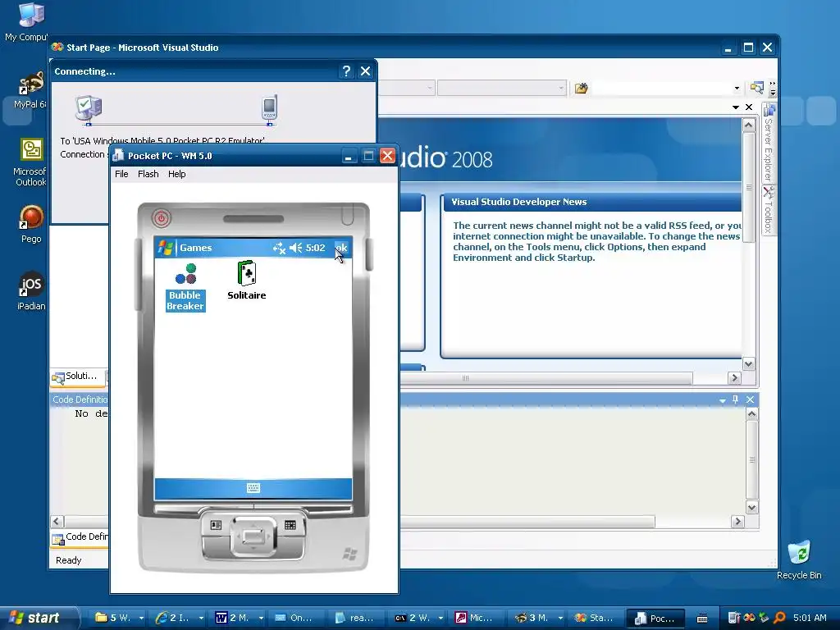
Task: Click Start Page horizontal scroll right arrow
Action: 734,378
